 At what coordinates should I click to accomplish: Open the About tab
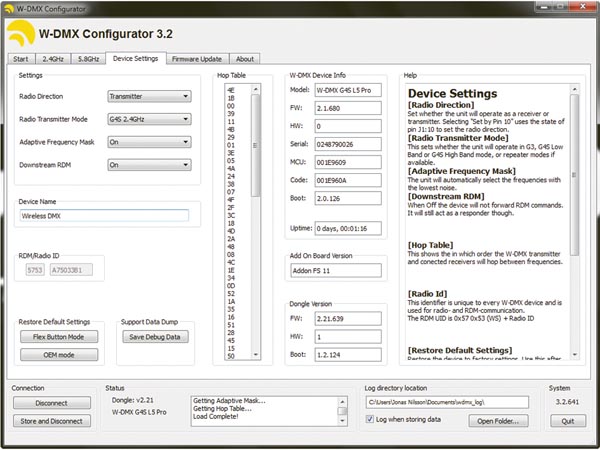pos(245,59)
